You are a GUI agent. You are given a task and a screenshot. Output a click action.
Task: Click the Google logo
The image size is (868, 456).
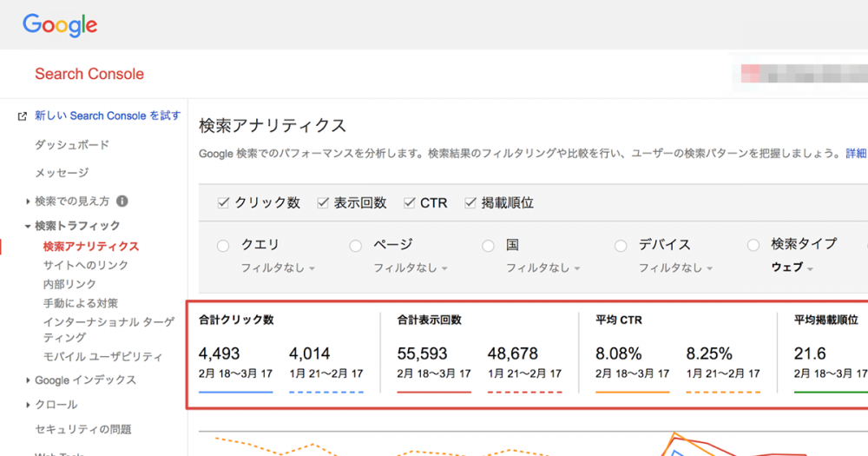(x=60, y=25)
